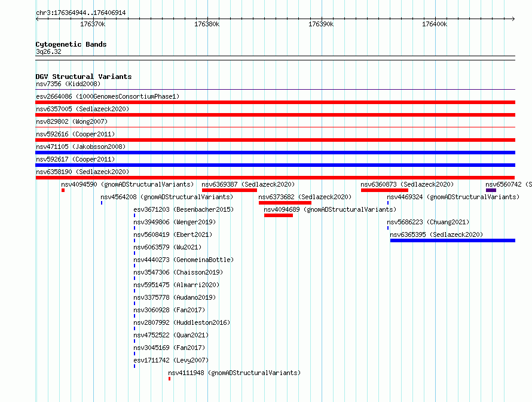The image size is (532, 402).
Task: Click the chr3:176364944..176406914 coordinate label
Action: (81, 13)
